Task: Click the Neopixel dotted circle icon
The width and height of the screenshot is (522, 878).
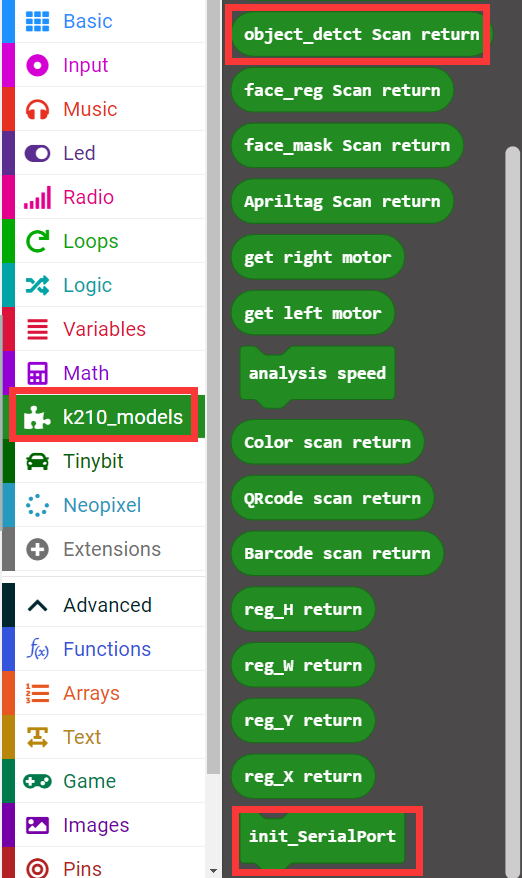Action: (38, 505)
